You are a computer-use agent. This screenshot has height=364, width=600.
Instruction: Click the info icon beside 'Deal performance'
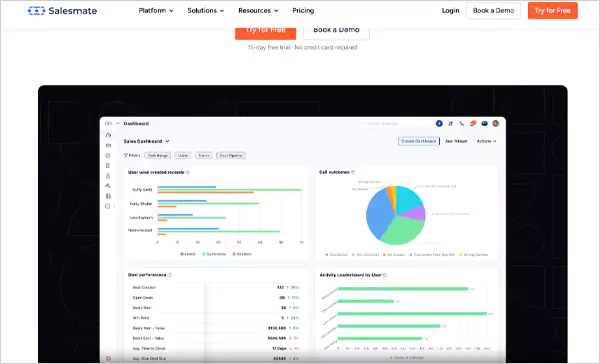pos(170,275)
